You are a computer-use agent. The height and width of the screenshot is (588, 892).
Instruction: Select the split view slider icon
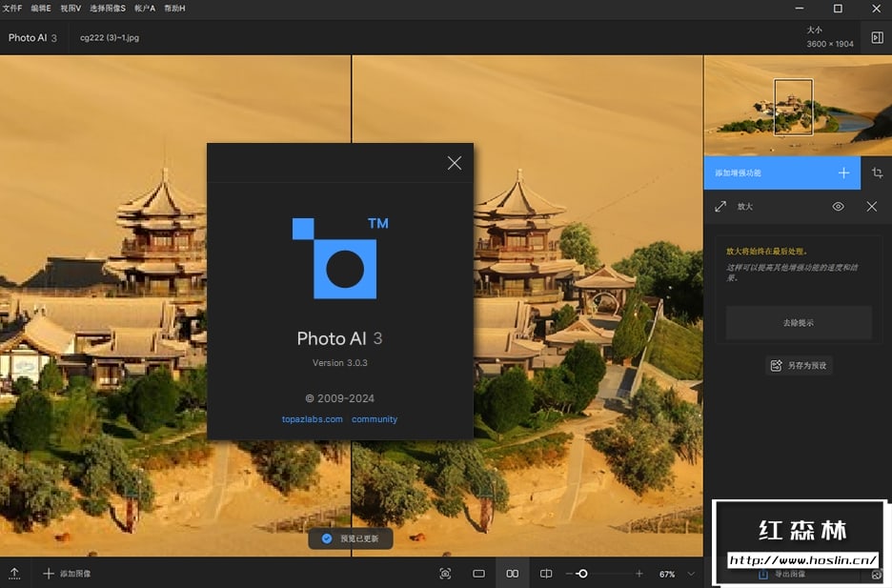tap(546, 574)
